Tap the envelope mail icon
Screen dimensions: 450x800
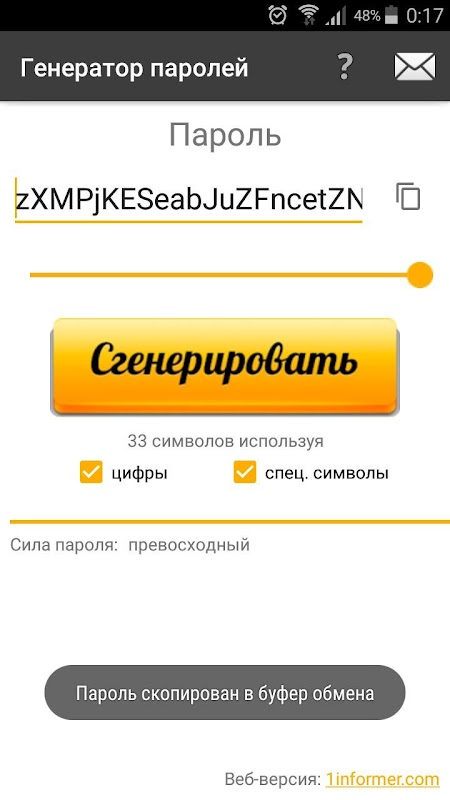(415, 67)
